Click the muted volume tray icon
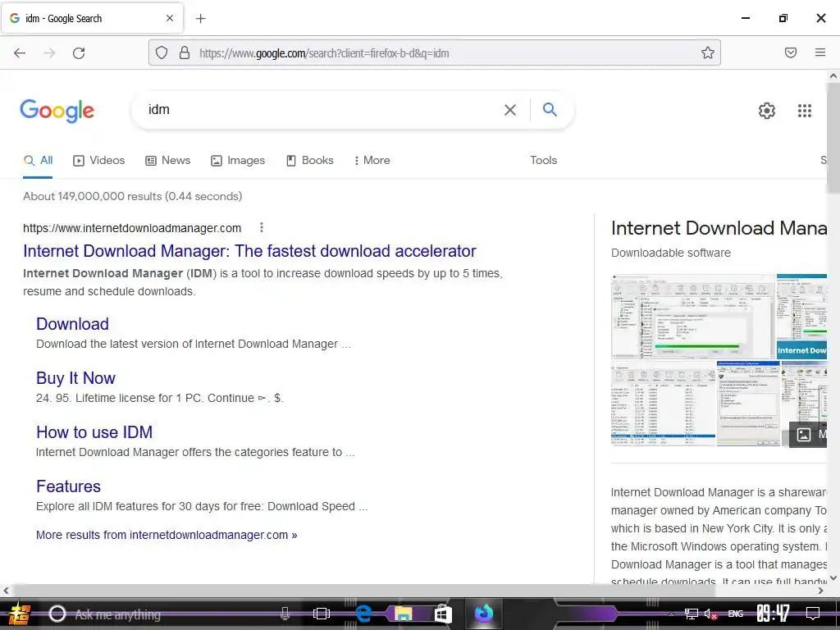Screen dimensions: 840x630 711,614
